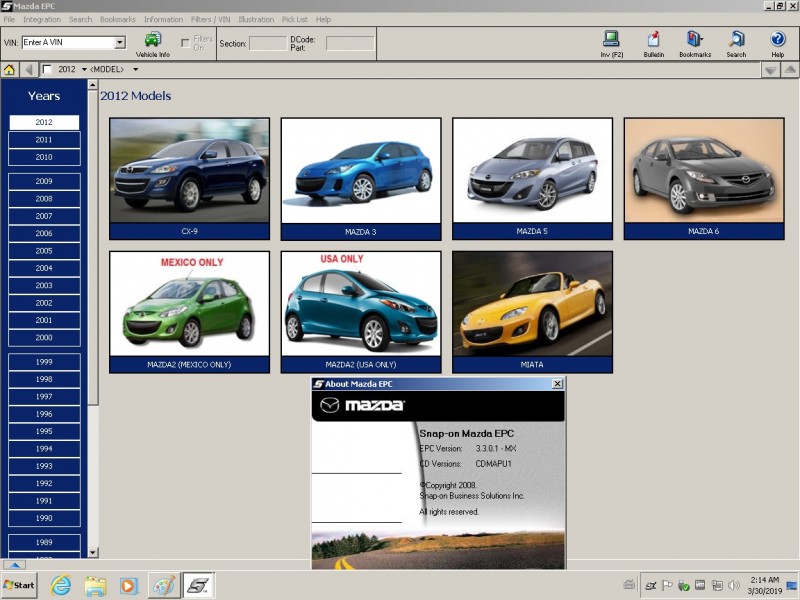Click the DCode Part field
This screenshot has height=600, width=800.
(x=349, y=43)
